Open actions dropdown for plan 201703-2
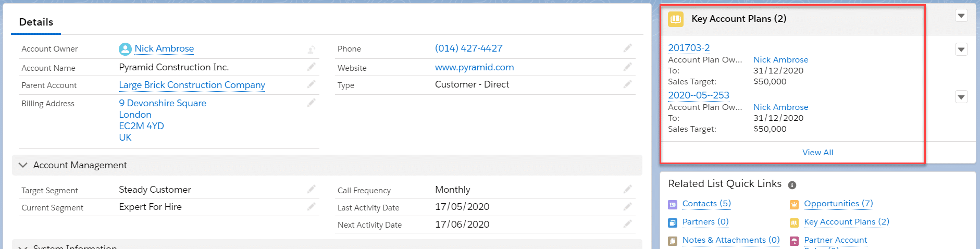980x249 pixels. 961,49
